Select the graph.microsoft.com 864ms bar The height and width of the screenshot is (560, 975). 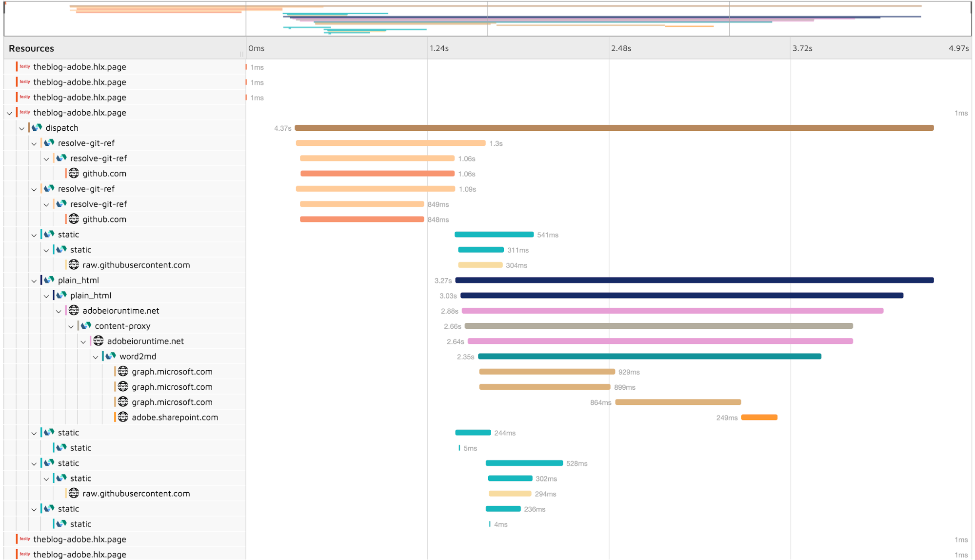(x=678, y=402)
